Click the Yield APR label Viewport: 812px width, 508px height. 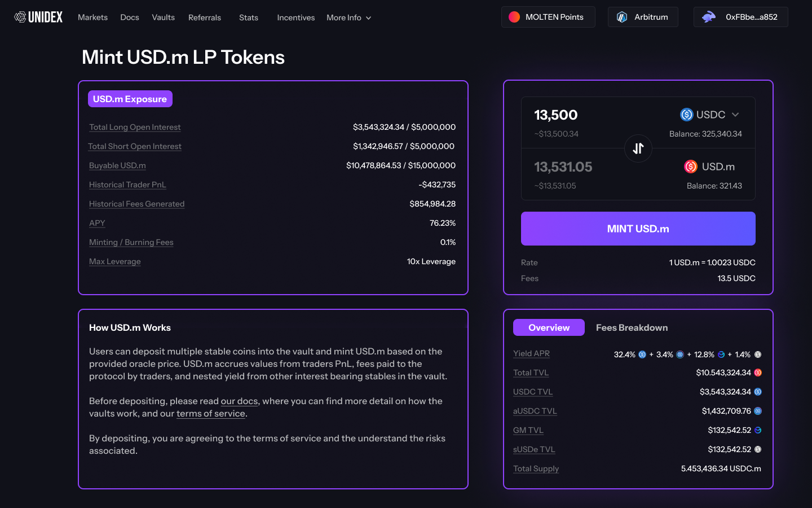click(531, 353)
